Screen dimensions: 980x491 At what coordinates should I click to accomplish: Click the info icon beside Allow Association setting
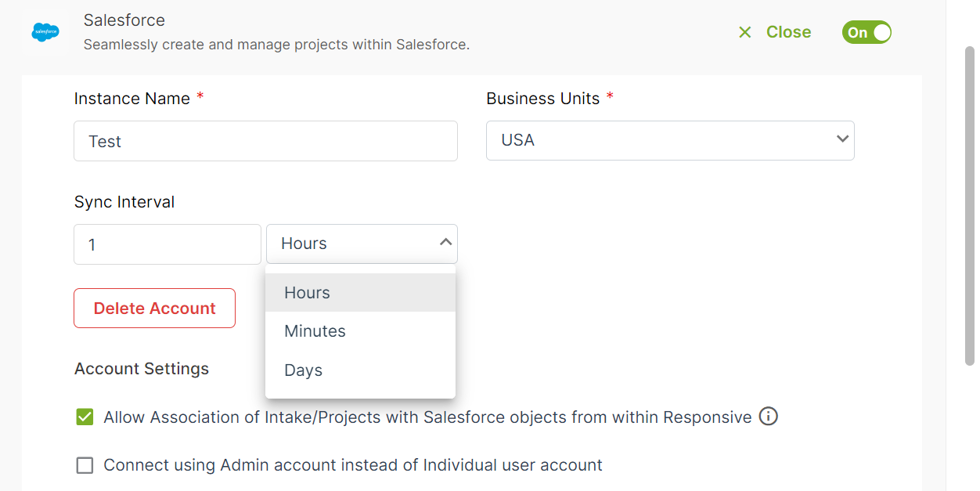point(769,417)
